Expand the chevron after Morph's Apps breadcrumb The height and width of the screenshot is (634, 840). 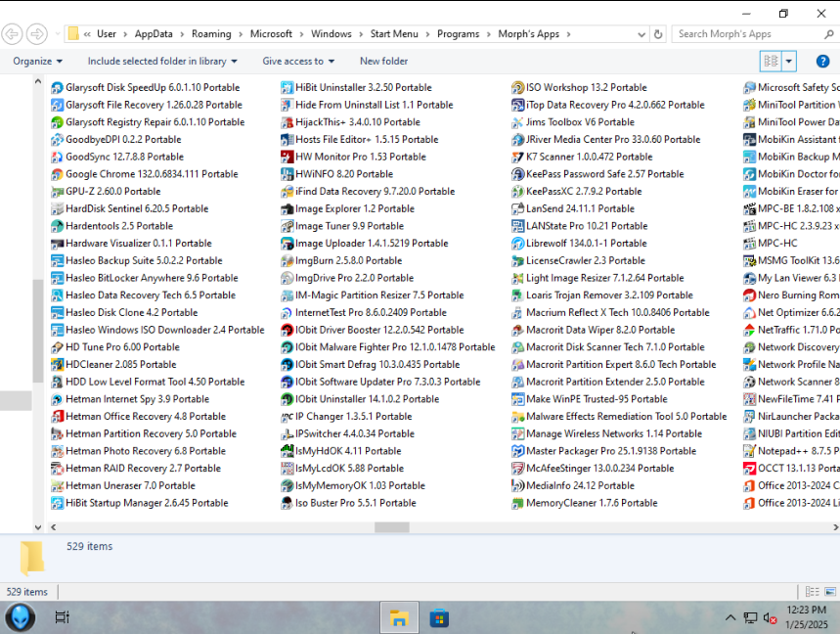pyautogui.click(x=568, y=34)
